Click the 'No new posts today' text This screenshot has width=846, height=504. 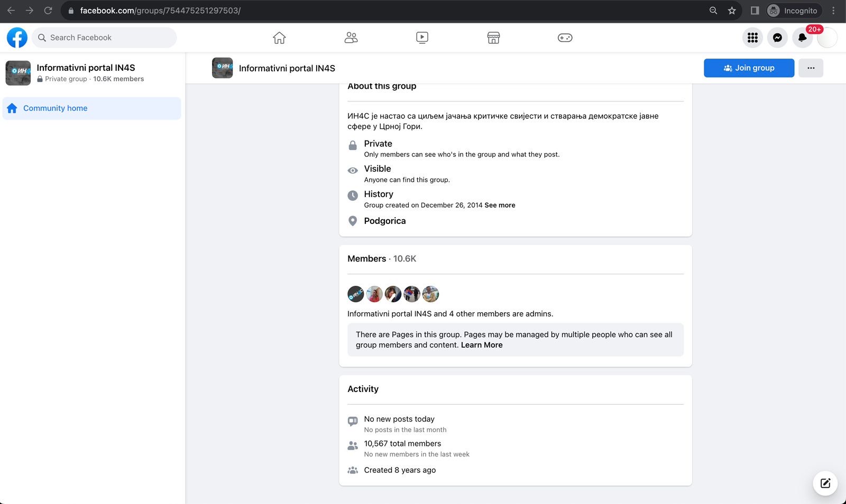(399, 419)
